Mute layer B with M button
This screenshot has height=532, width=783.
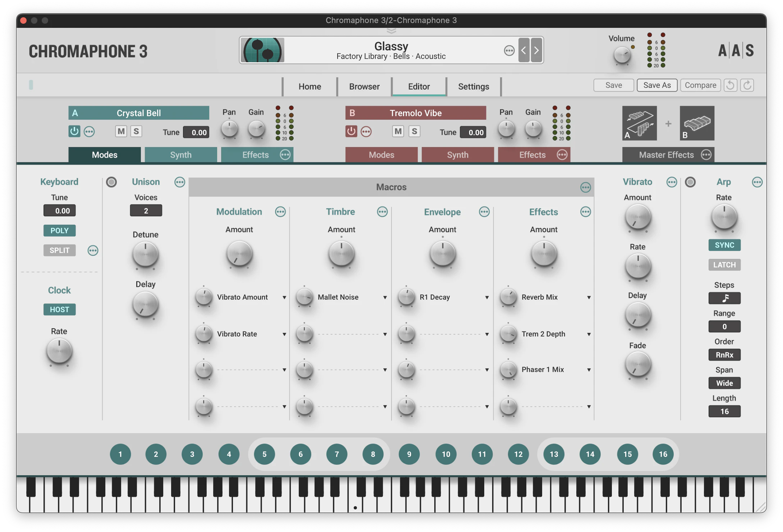point(398,132)
